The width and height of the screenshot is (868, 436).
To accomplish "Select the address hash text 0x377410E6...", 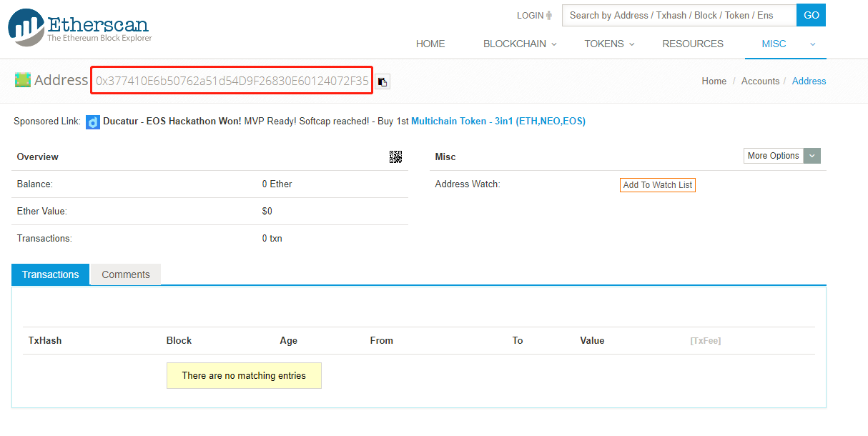I will click(232, 81).
